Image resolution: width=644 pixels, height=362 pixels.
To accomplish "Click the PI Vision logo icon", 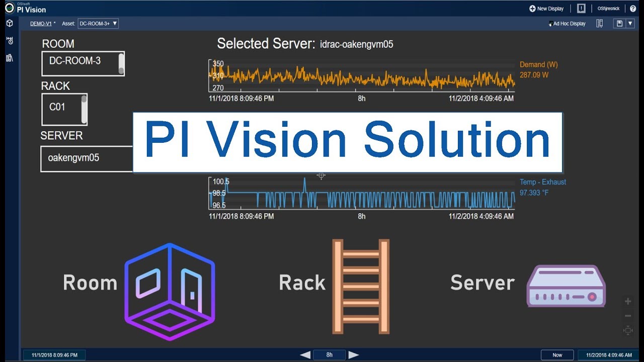I will [9, 7].
